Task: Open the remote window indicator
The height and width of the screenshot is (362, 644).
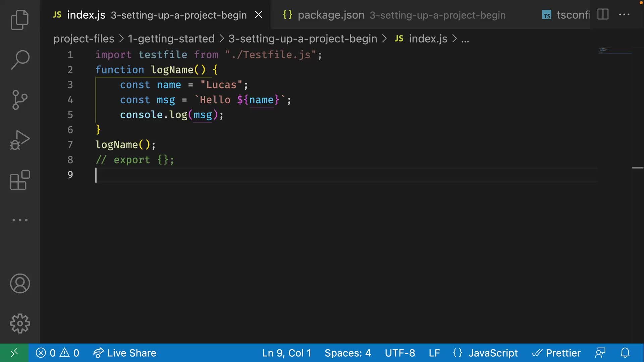Action: [x=14, y=353]
